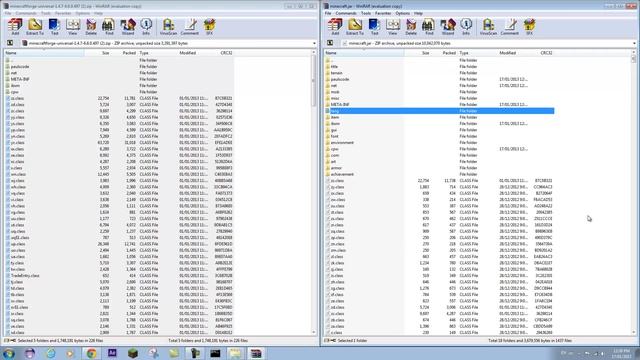Screen dimensions: 640x360
Task: Click View icon in minecraft.jar window
Action: pyautogui.click(x=393, y=27)
